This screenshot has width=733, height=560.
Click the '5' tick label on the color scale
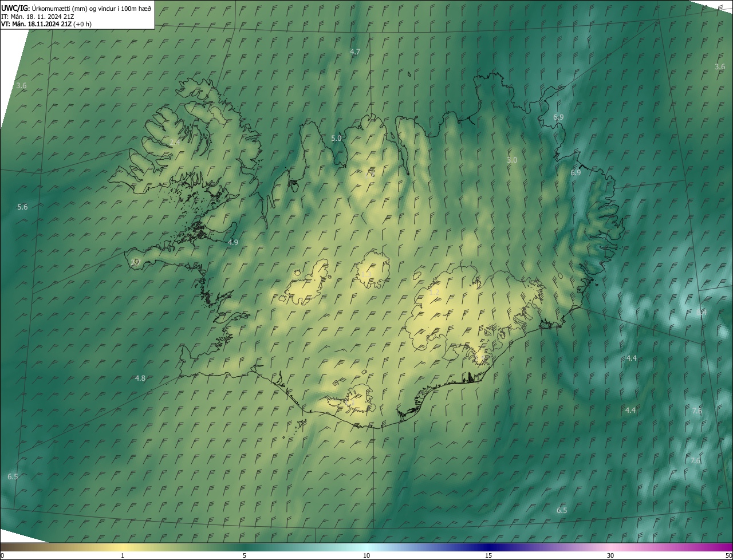pos(245,555)
